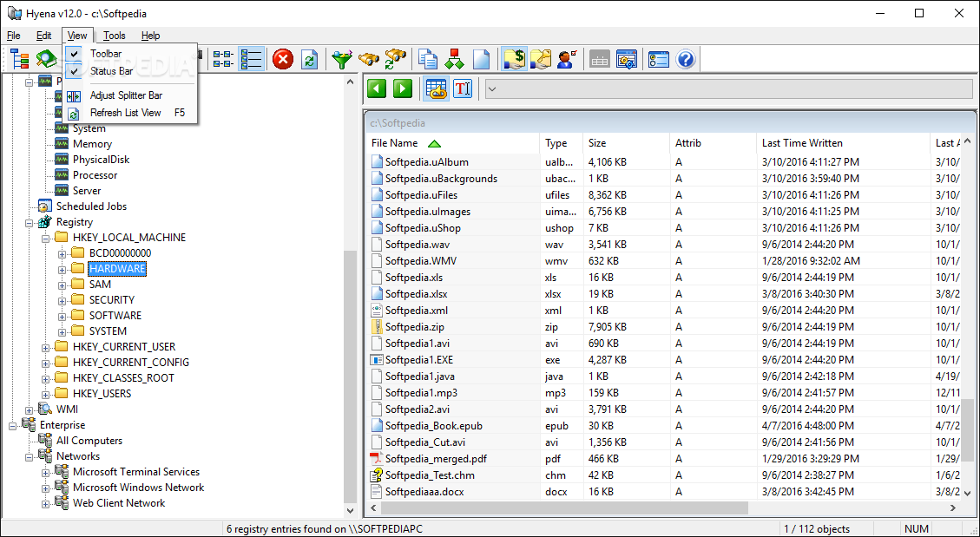Viewport: 980px width, 537px height.
Task: Click the Scheduled Jobs clock icon
Action: 45,206
